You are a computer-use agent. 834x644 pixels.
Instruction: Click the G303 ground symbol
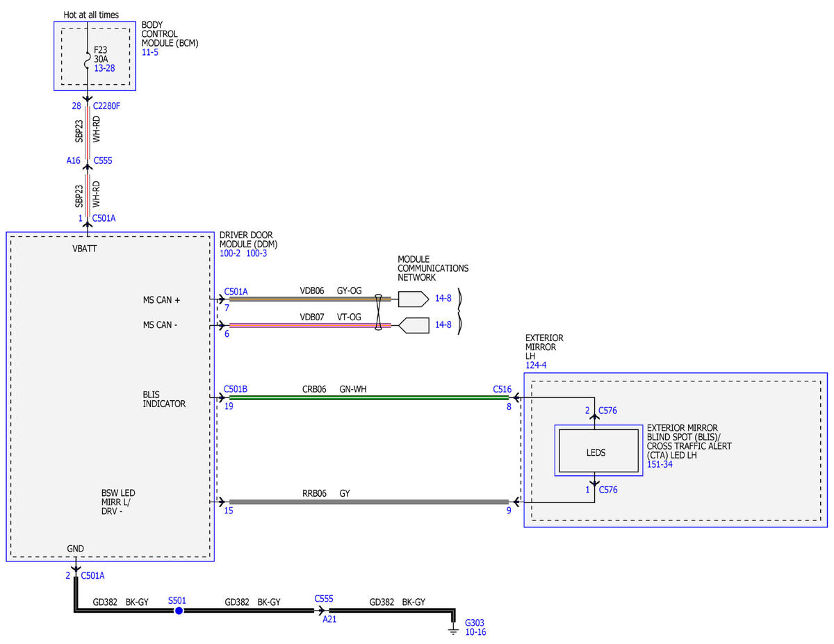tap(452, 629)
